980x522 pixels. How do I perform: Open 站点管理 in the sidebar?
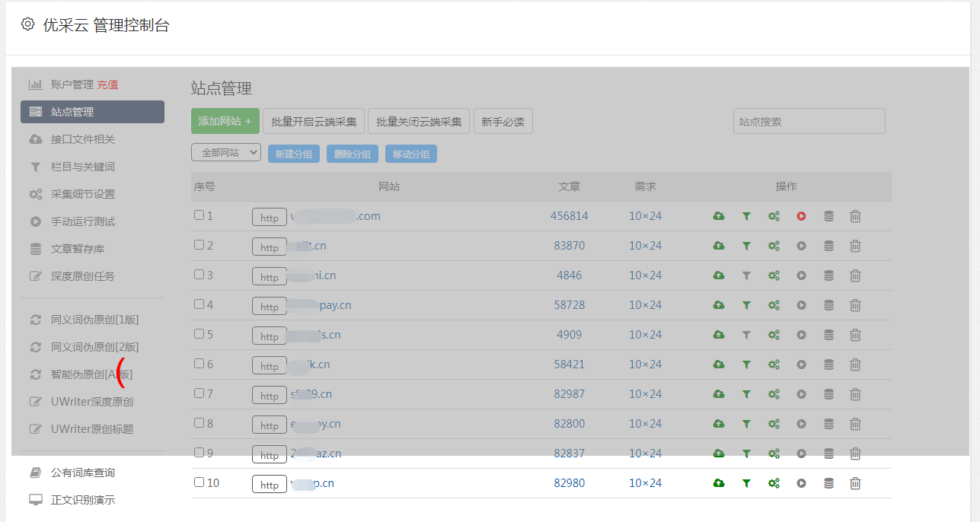pos(92,112)
